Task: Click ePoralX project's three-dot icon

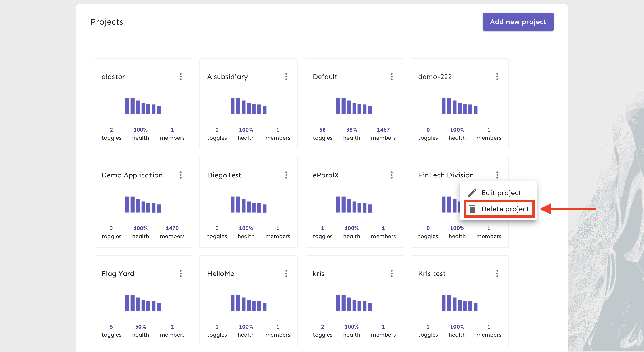Action: [x=392, y=175]
